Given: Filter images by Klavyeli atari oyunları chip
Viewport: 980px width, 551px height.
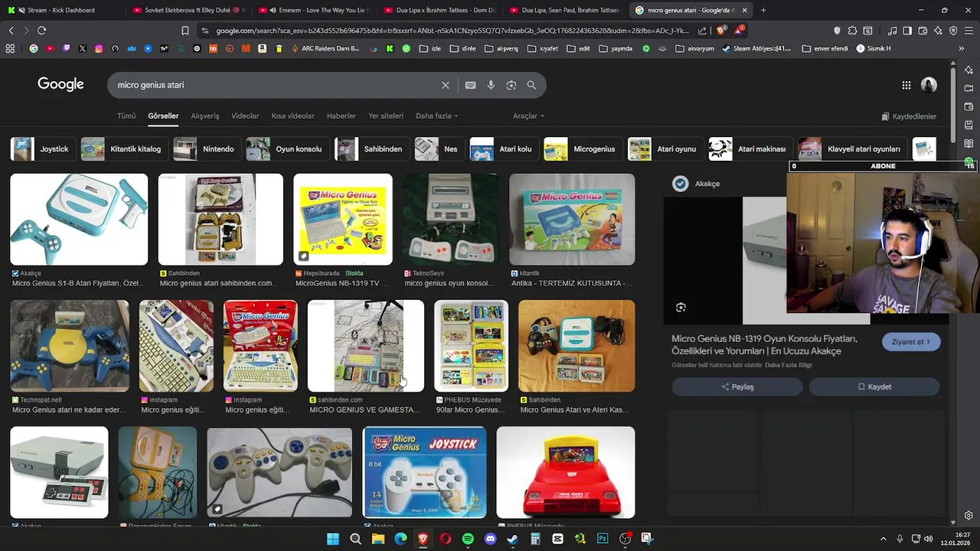Looking at the screenshot, I should pyautogui.click(x=852, y=149).
